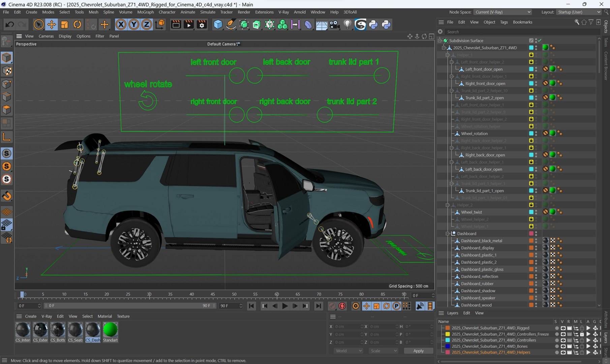Click the Apply button
This screenshot has width=610, height=364.
point(418,351)
